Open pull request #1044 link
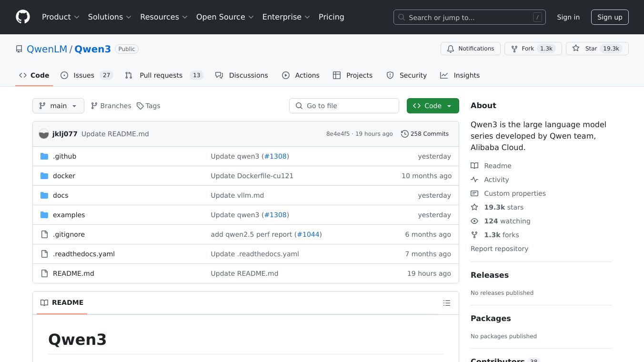 coord(308,234)
